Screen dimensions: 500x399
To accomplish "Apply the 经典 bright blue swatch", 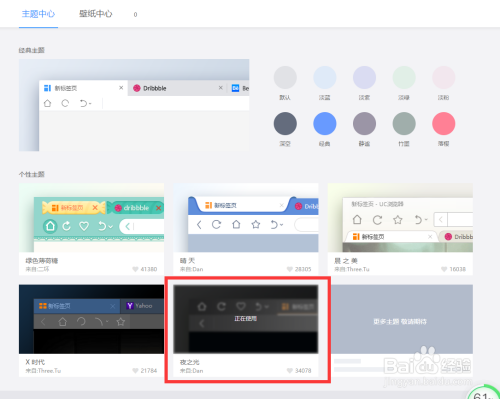I will pos(325,124).
